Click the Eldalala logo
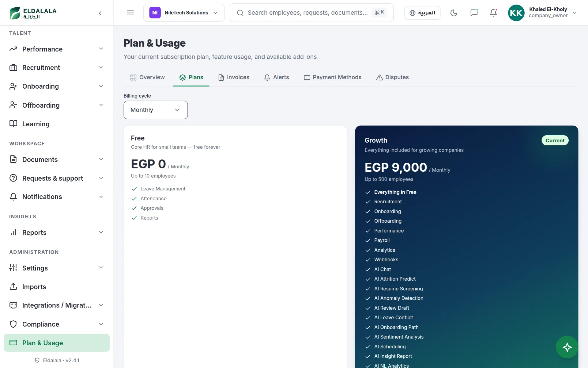Viewport: 588px width, 368px height. (x=33, y=13)
